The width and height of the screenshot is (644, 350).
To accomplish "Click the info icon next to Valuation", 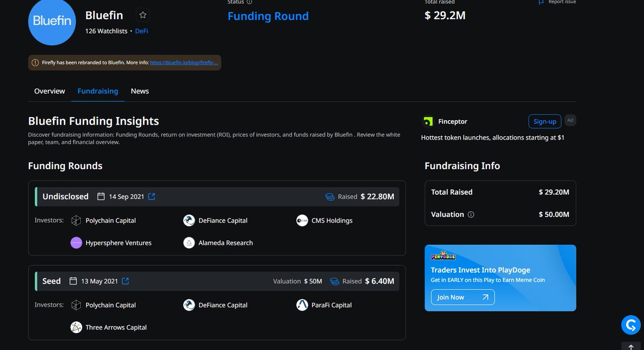I will point(471,215).
